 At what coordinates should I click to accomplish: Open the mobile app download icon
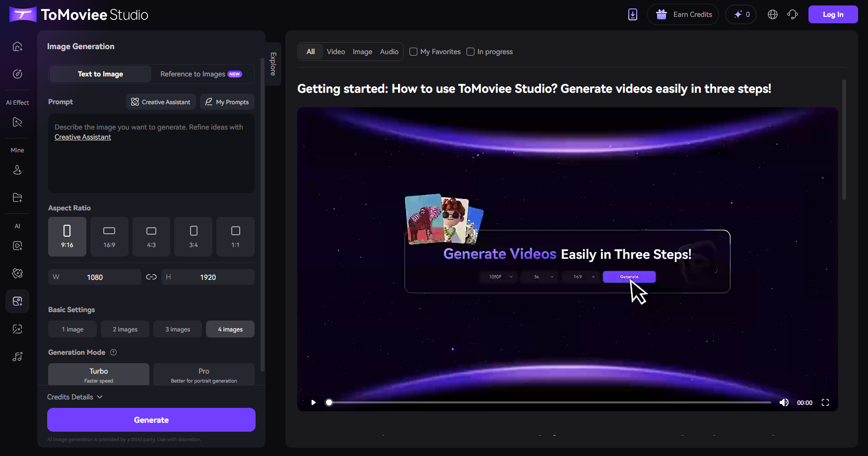tap(632, 14)
